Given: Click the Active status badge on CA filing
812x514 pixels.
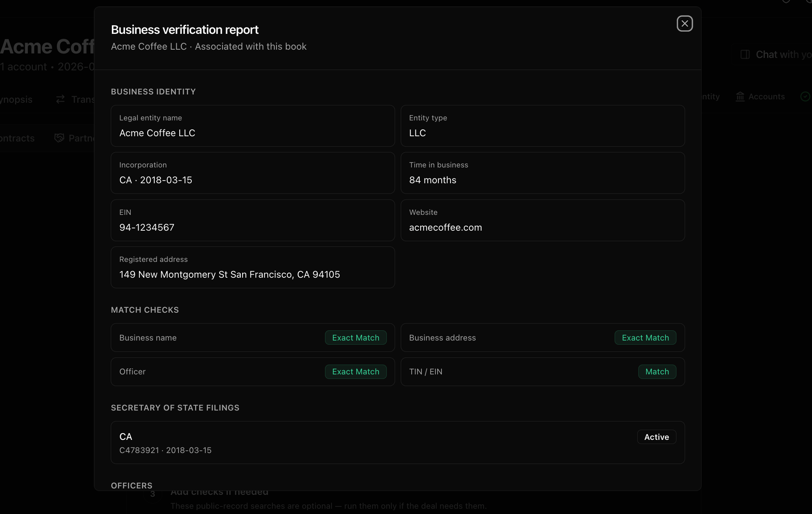Looking at the screenshot, I should click(656, 437).
